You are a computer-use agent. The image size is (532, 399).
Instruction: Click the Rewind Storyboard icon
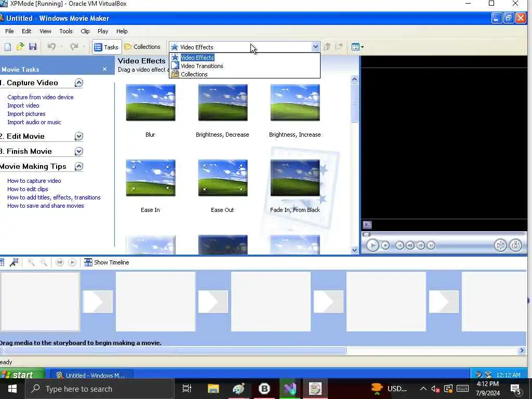coord(59,262)
